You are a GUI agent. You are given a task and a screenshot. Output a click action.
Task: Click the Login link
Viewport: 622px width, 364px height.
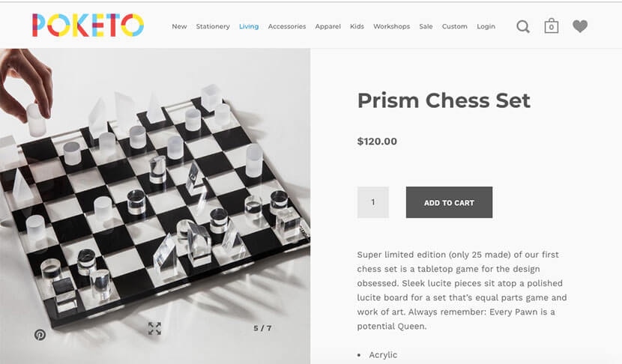click(486, 26)
